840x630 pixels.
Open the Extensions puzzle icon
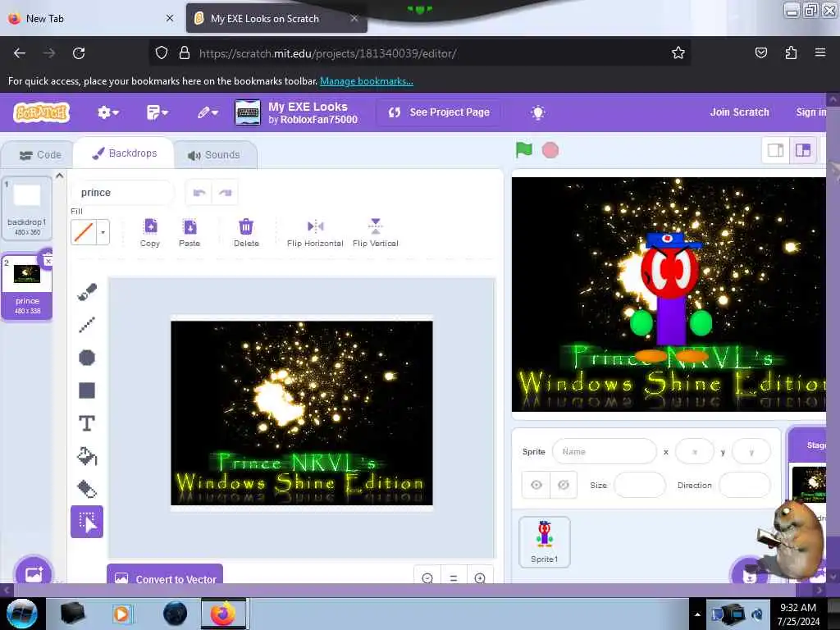point(791,52)
